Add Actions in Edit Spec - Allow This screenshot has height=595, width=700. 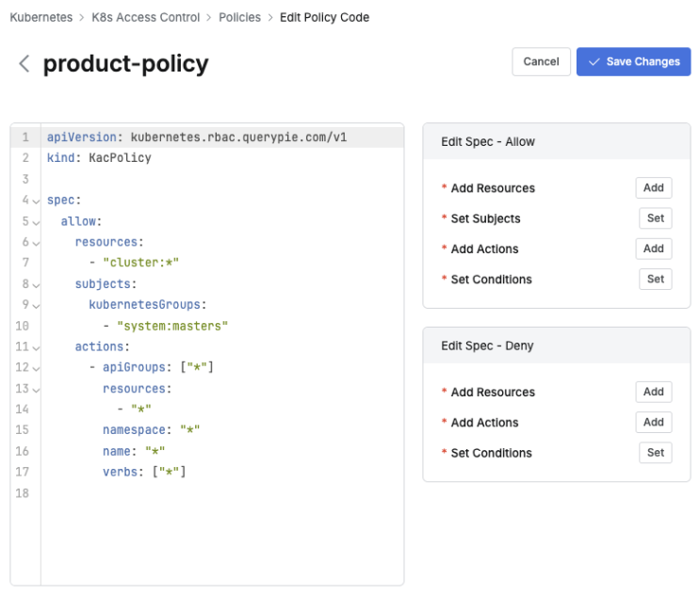654,249
